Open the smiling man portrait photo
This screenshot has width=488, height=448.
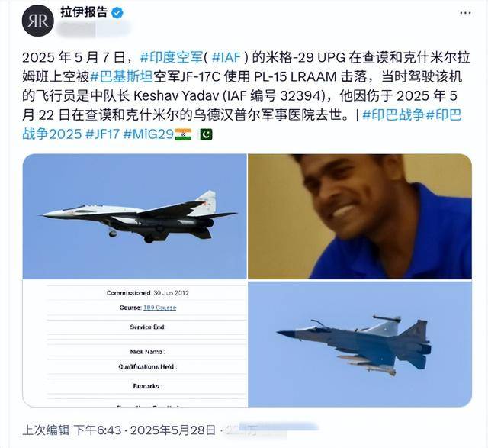pos(360,216)
